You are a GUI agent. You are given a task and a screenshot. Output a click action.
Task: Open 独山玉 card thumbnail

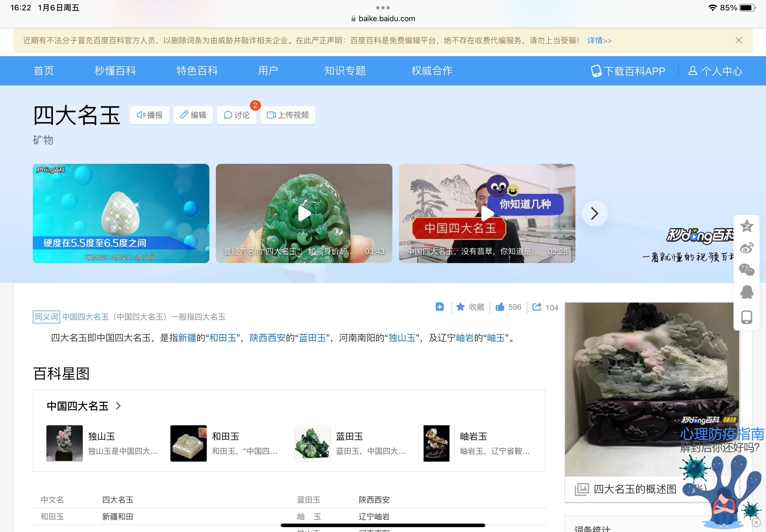[64, 443]
